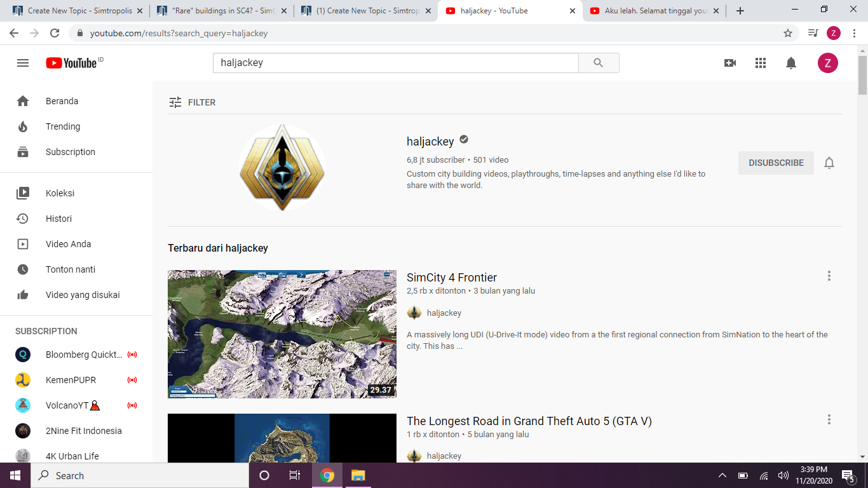Open Chrome media control icon
Screen dimensions: 868x488
pos(813,33)
